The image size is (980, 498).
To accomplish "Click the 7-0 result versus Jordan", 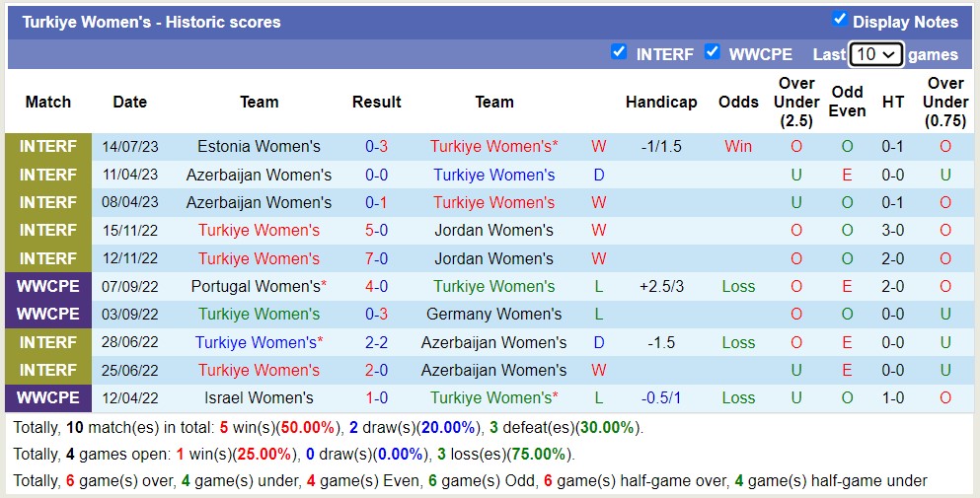I will click(x=376, y=258).
